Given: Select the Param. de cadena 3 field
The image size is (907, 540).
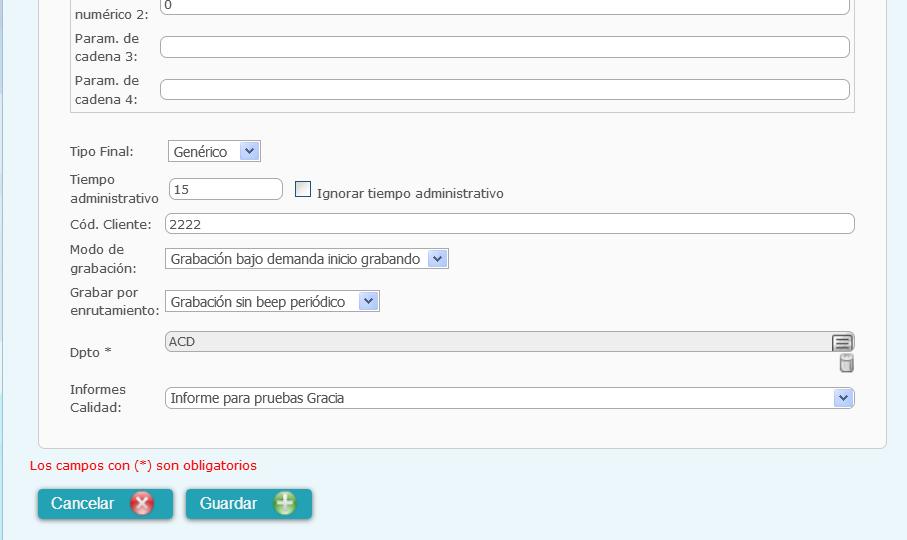Looking at the screenshot, I should pos(504,47).
